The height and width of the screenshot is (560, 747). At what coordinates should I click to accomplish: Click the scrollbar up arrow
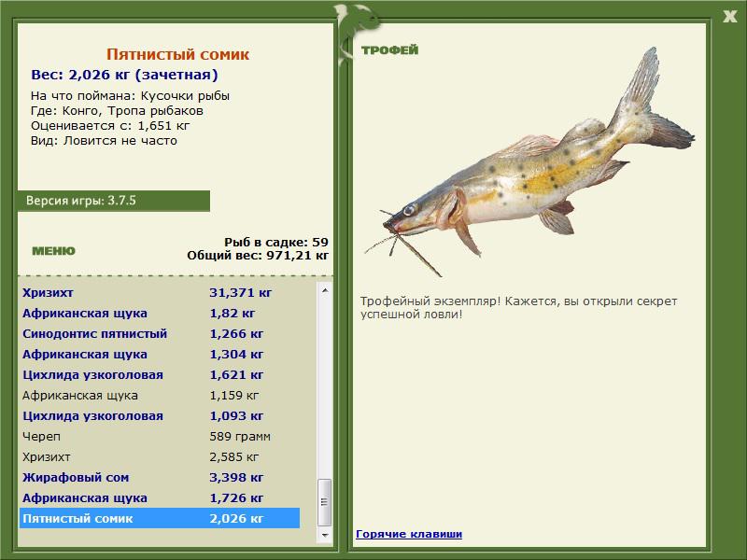(x=325, y=290)
